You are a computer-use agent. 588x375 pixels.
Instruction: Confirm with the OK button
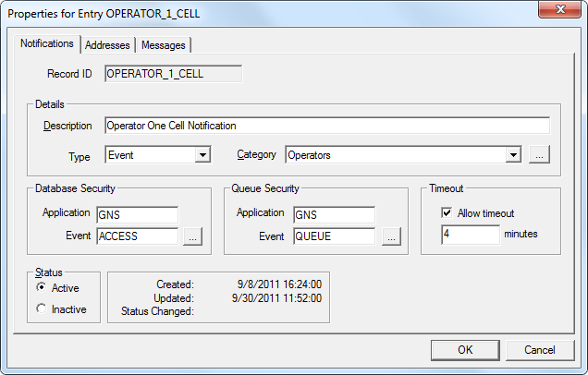click(x=465, y=350)
